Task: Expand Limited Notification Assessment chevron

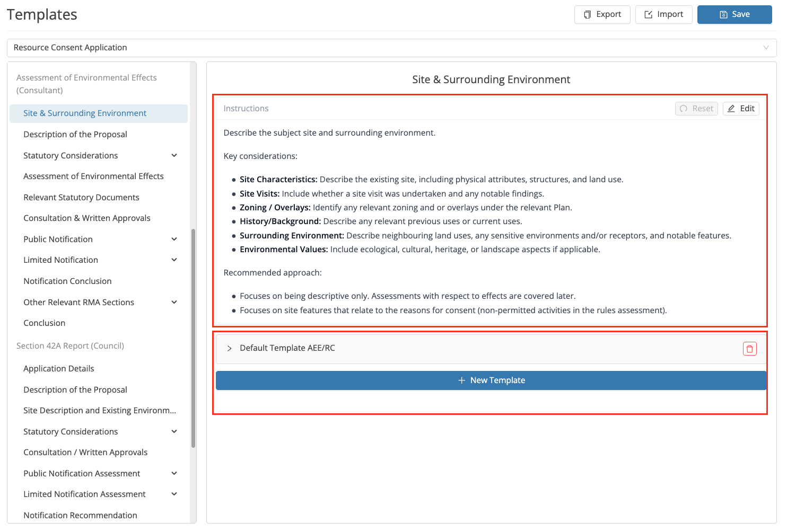Action: coord(174,494)
